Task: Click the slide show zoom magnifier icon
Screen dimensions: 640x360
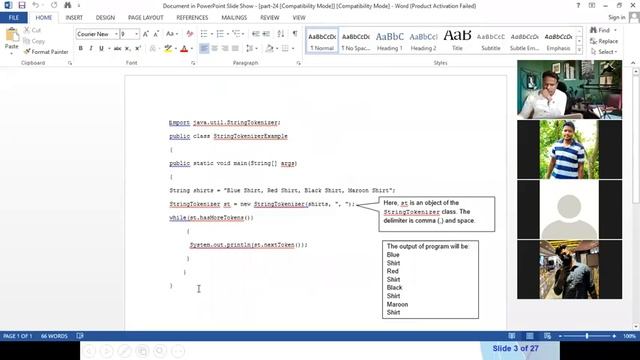Action: pyautogui.click(x=160, y=351)
